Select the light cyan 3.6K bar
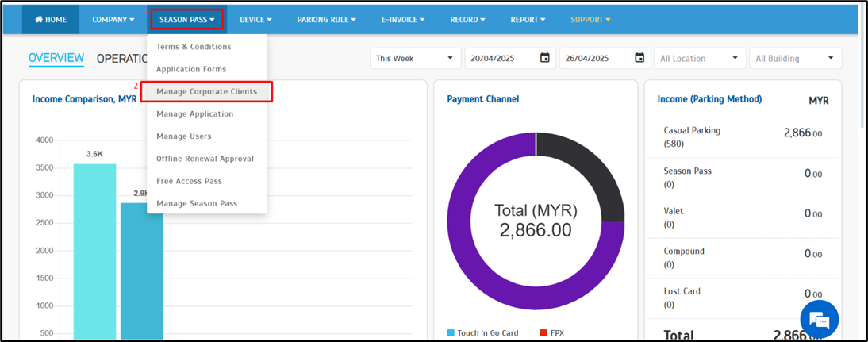 click(94, 252)
